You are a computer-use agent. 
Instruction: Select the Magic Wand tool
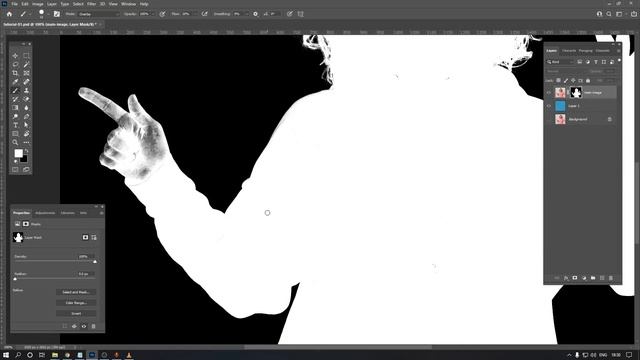pyautogui.click(x=26, y=64)
